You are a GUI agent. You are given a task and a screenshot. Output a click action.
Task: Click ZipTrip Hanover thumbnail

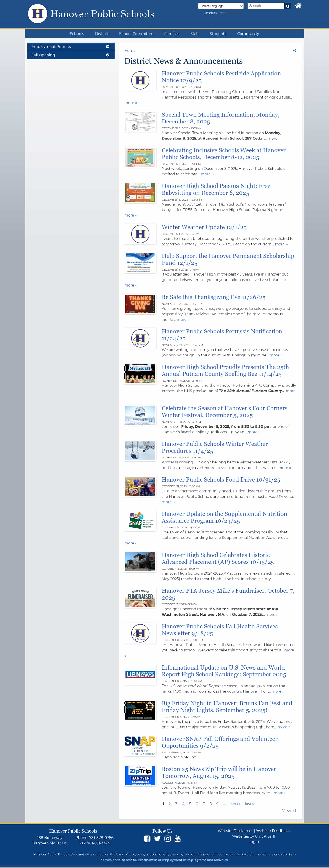pyautogui.click(x=140, y=776)
